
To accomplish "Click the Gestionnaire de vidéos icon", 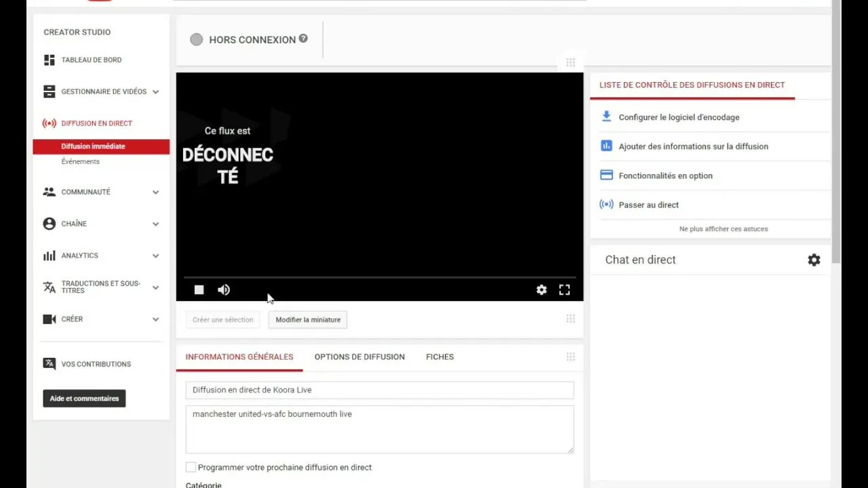I will pos(50,91).
